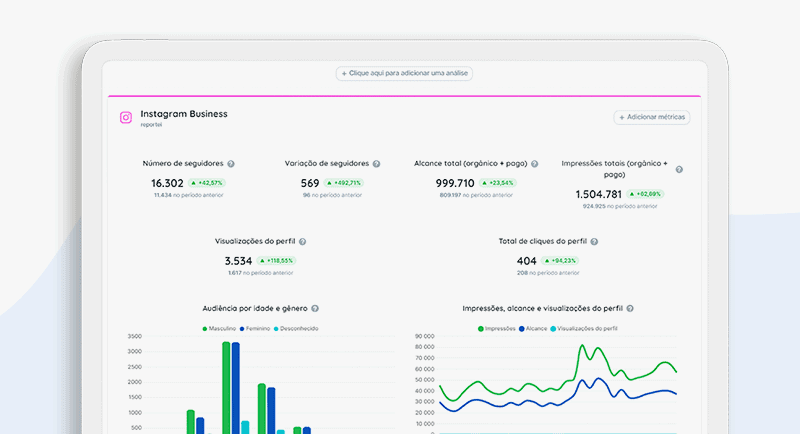Click the Instagram Business logo icon
Image resolution: width=800 pixels, height=434 pixels.
click(126, 117)
